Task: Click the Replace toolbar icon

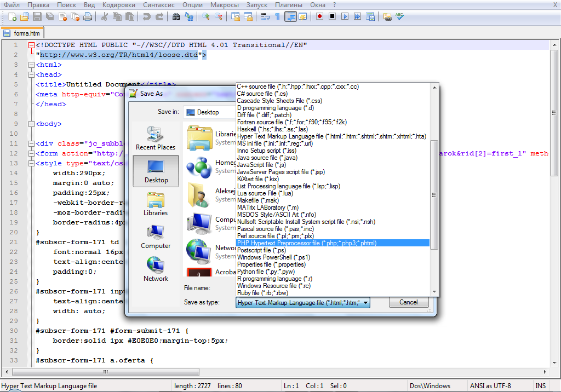Action: tap(188, 16)
